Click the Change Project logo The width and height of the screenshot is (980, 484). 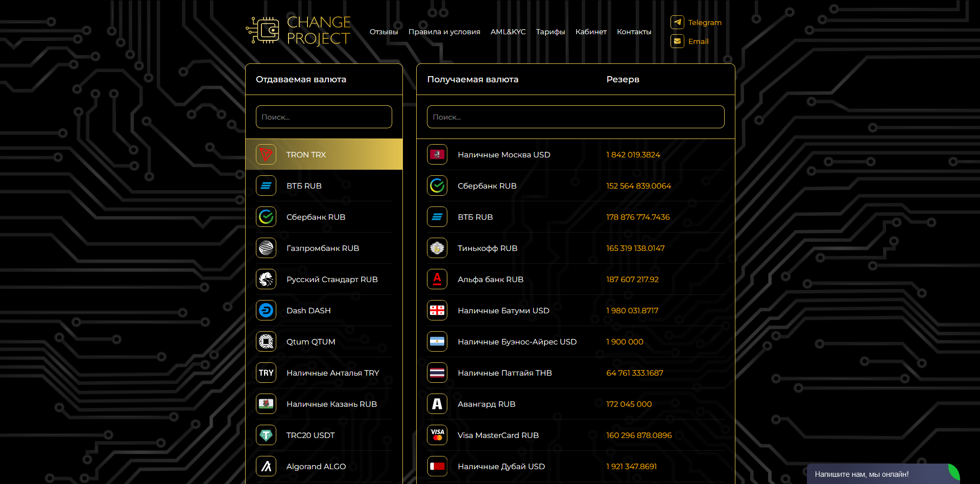click(x=299, y=30)
